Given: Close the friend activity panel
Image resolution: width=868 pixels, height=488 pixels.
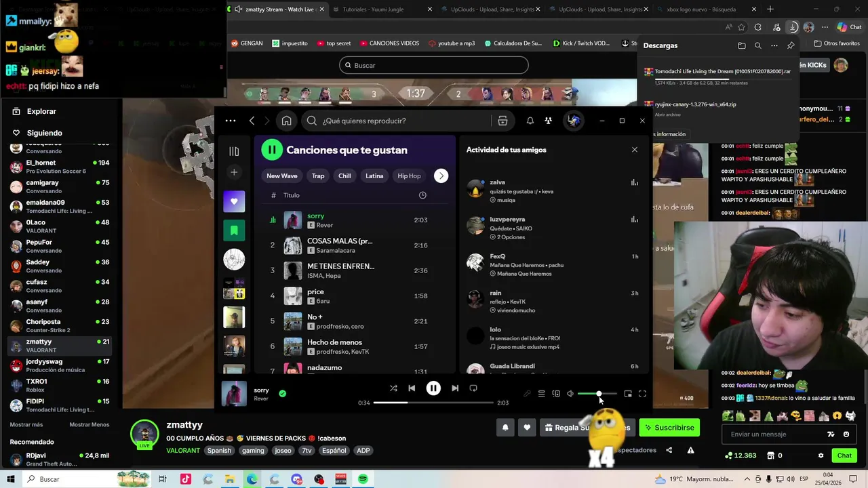Looking at the screenshot, I should tap(635, 150).
